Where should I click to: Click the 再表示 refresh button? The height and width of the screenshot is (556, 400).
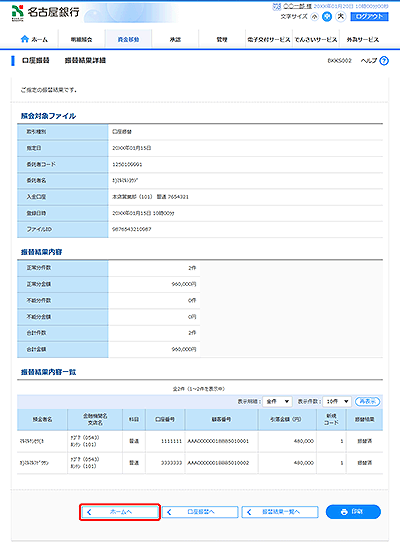click(x=367, y=401)
